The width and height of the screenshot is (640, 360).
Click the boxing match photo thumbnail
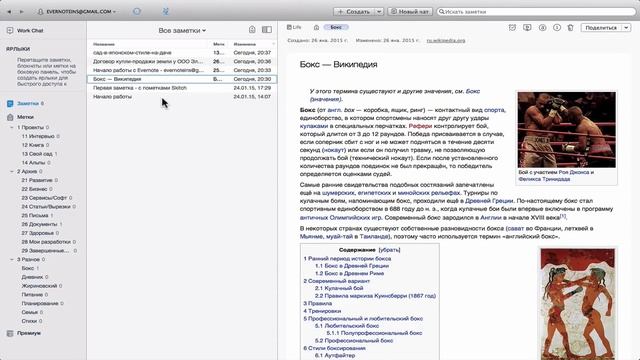coord(567,130)
